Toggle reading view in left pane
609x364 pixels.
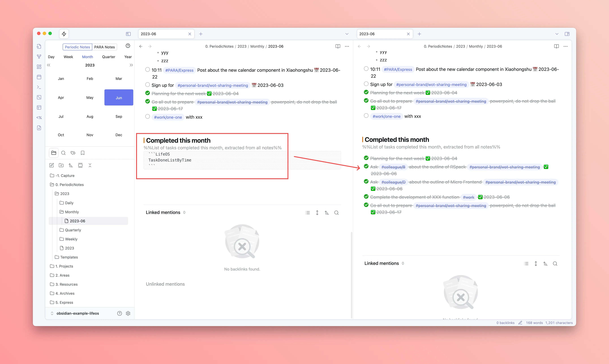pyautogui.click(x=338, y=46)
